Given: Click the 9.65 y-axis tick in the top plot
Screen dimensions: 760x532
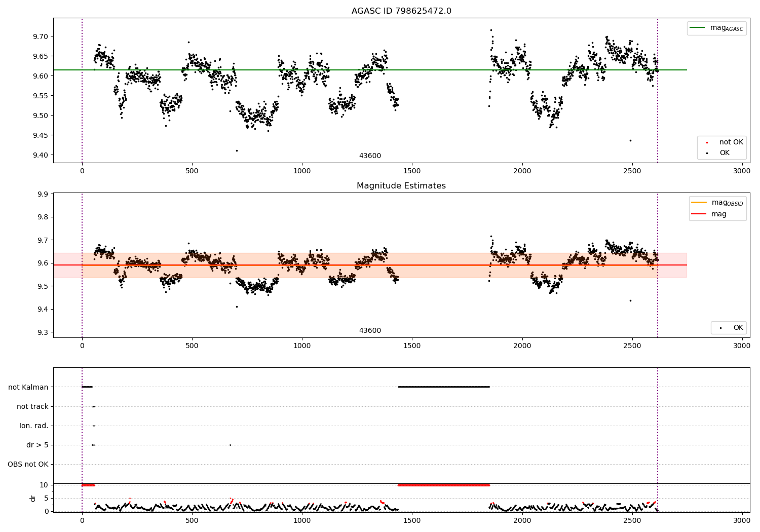Looking at the screenshot, I should click(x=41, y=56).
